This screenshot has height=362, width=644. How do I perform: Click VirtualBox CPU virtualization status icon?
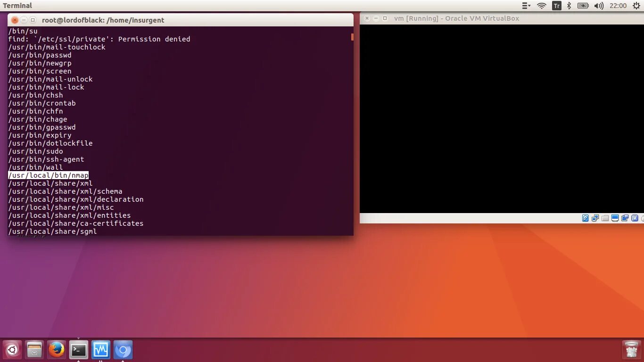coord(635,218)
